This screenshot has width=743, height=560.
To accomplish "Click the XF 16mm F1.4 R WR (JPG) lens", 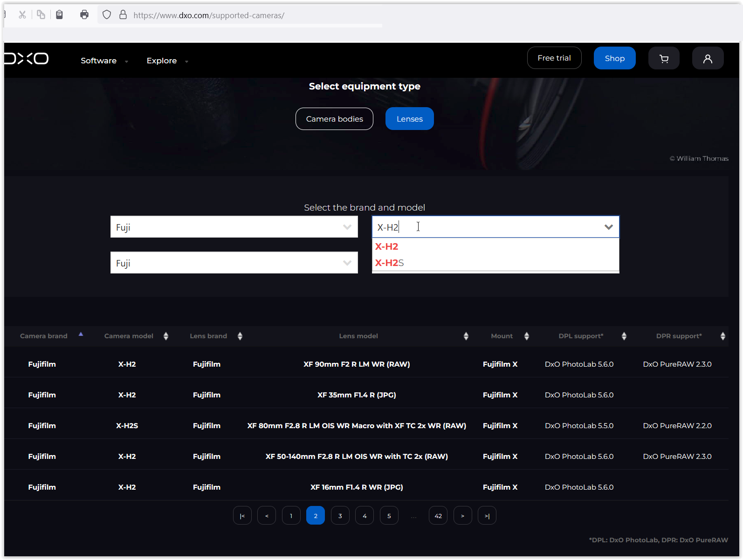I will [357, 487].
